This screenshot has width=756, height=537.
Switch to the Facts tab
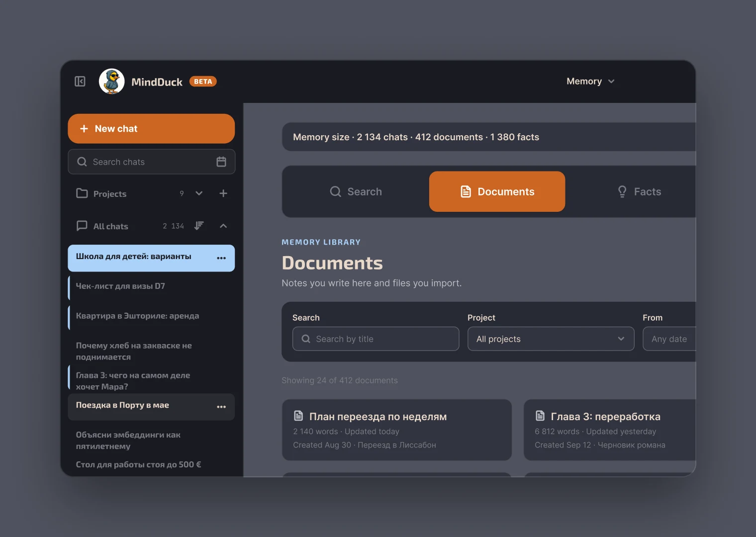click(x=639, y=191)
